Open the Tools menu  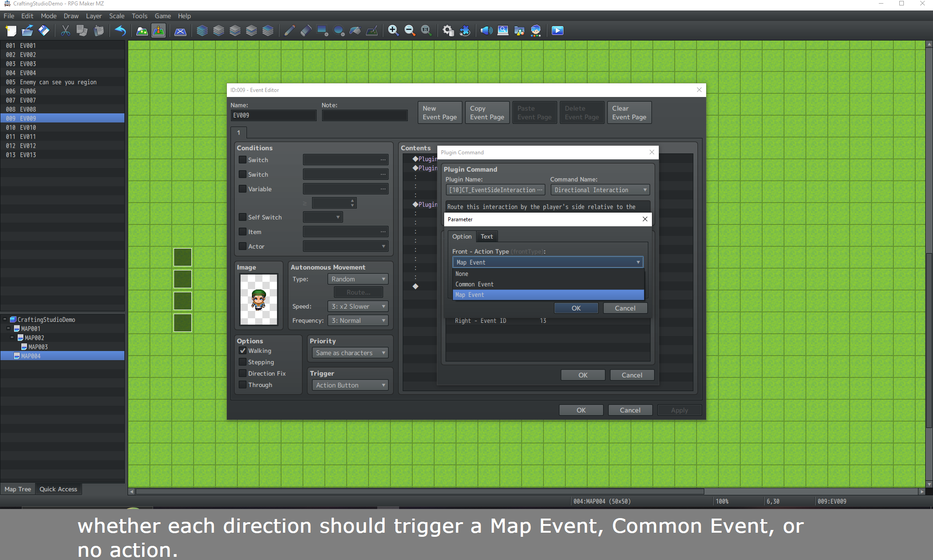[x=139, y=16]
